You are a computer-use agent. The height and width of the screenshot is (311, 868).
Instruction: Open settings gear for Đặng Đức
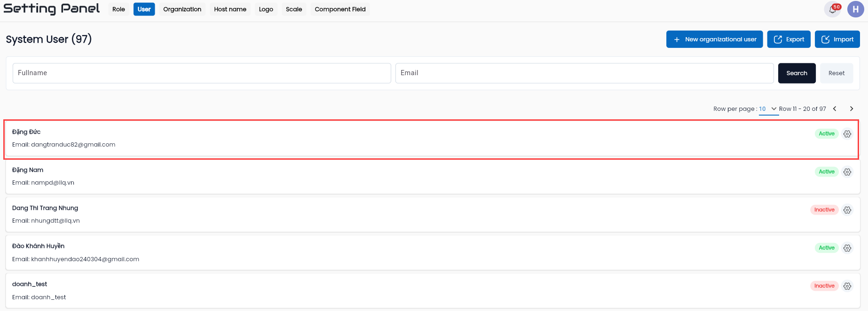pyautogui.click(x=847, y=134)
